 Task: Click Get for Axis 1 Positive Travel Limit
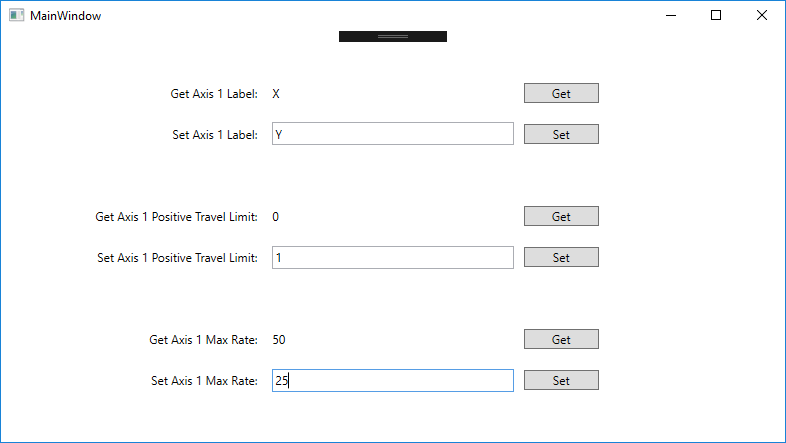561,216
